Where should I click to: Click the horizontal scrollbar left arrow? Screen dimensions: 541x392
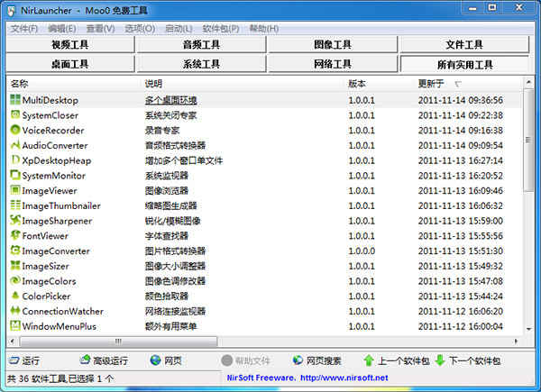click(x=13, y=341)
